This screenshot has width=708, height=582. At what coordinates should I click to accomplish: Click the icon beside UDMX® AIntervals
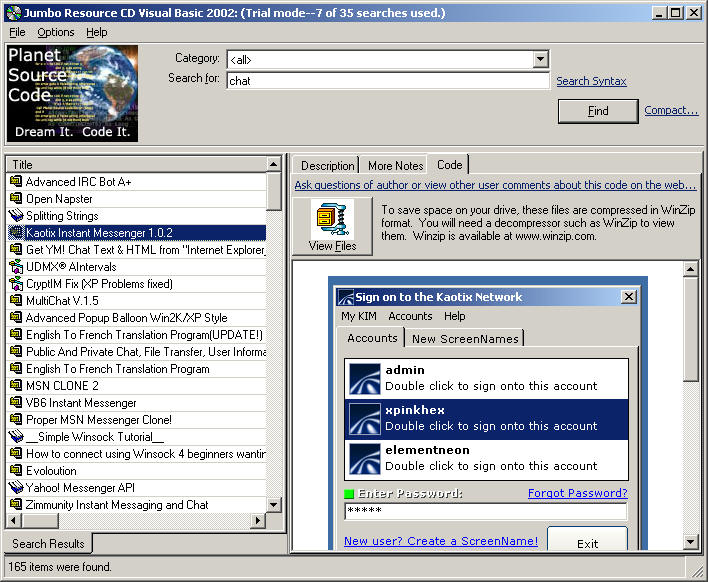pyautogui.click(x=16, y=266)
